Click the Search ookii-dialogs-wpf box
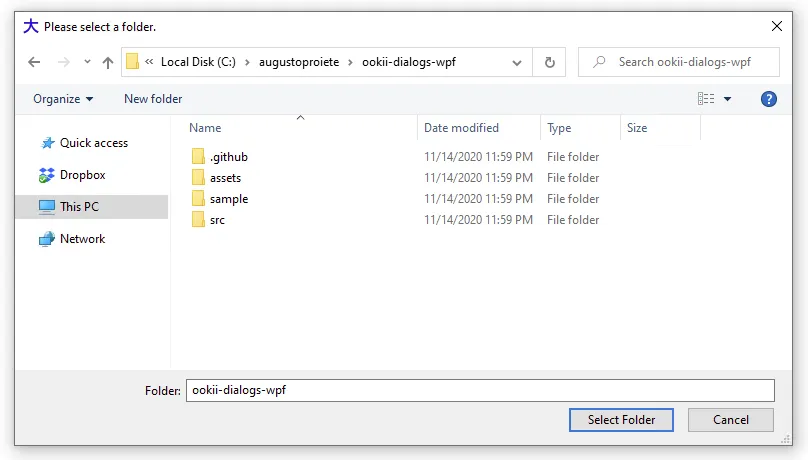 [x=678, y=62]
